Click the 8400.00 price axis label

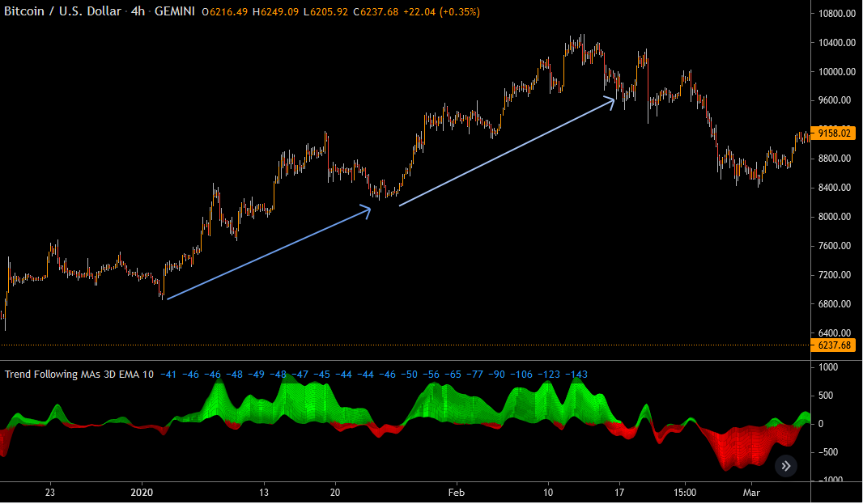(836, 188)
